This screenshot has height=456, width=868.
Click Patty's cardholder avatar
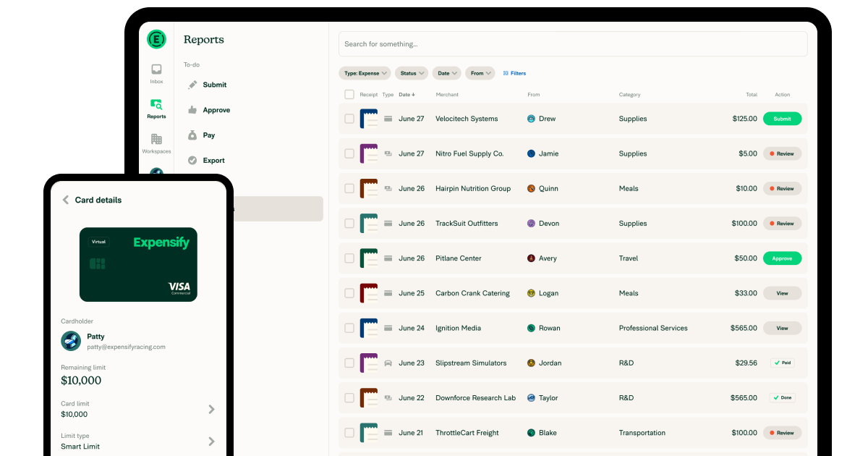pos(71,341)
